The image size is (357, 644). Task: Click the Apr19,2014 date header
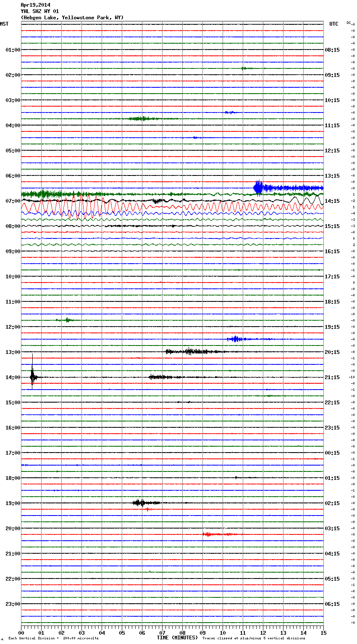tap(35, 5)
